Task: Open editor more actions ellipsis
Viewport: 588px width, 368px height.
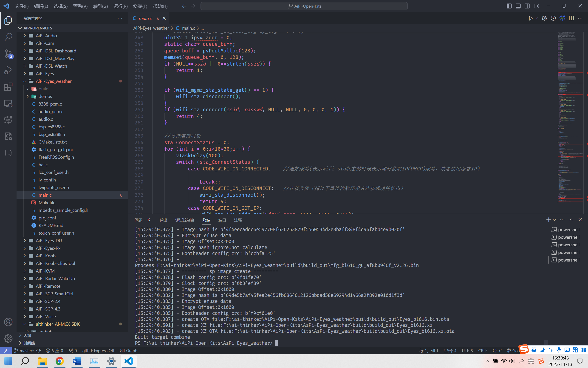Action: point(580,18)
